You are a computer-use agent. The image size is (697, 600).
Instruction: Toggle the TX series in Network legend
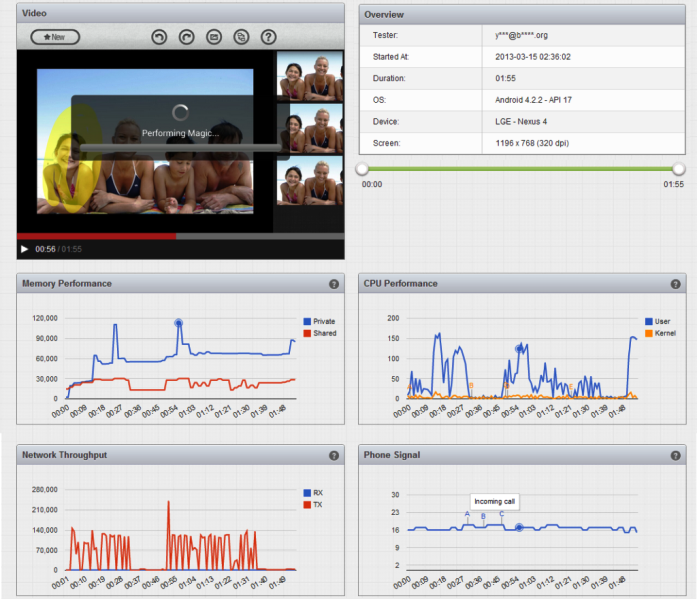(313, 505)
